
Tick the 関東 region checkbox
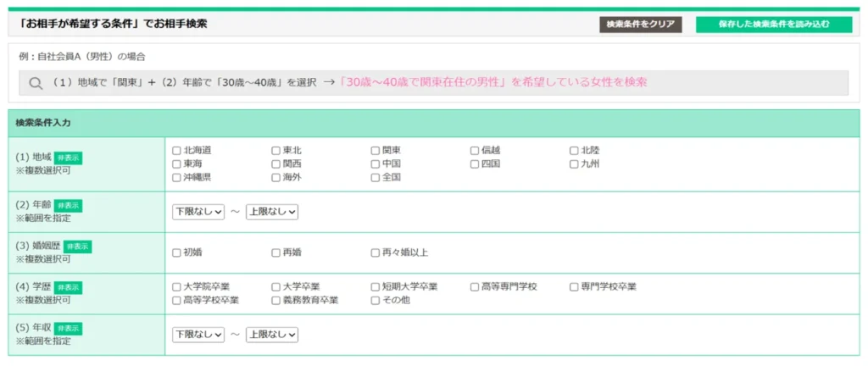[376, 150]
